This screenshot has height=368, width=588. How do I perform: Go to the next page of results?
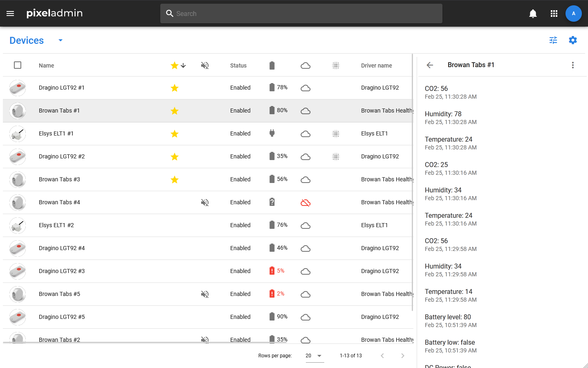tap(402, 356)
